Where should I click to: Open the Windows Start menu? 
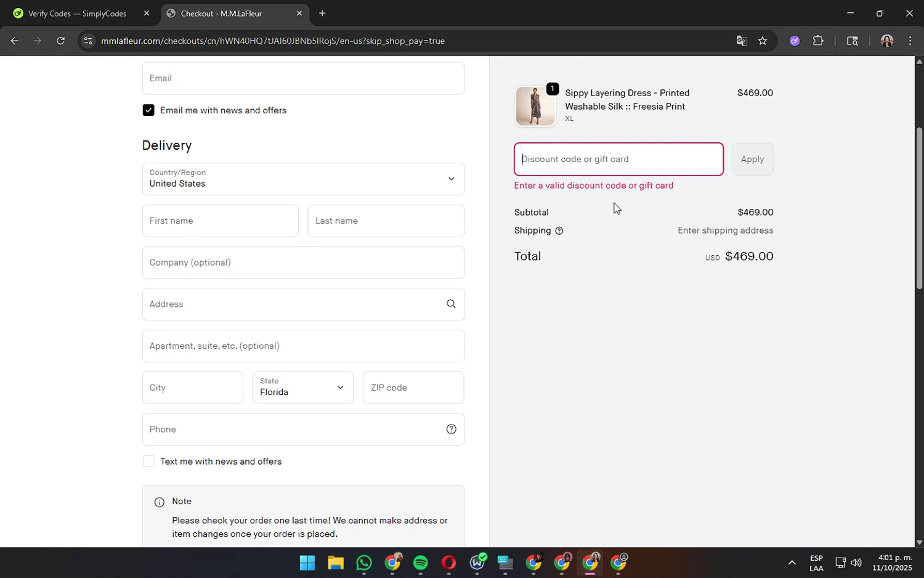click(307, 563)
